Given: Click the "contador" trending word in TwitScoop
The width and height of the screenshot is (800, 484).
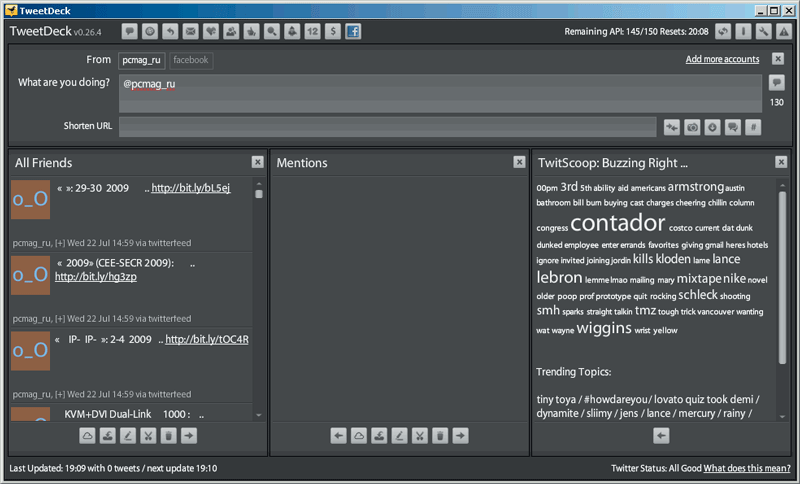Looking at the screenshot, I should (x=617, y=222).
